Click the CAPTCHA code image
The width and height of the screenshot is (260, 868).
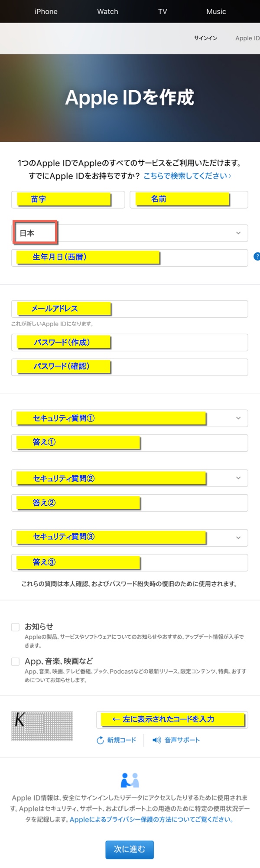(x=42, y=726)
